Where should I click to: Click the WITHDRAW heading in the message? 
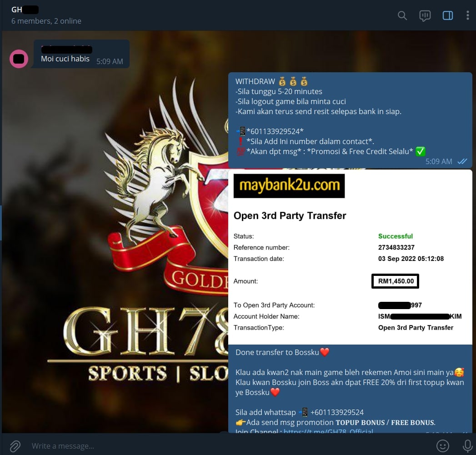point(256,82)
